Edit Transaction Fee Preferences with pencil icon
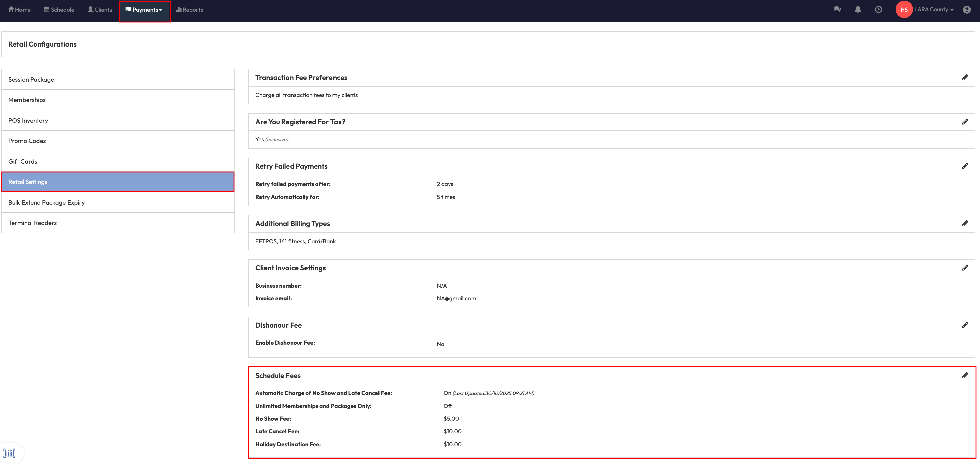The width and height of the screenshot is (980, 463). [965, 77]
